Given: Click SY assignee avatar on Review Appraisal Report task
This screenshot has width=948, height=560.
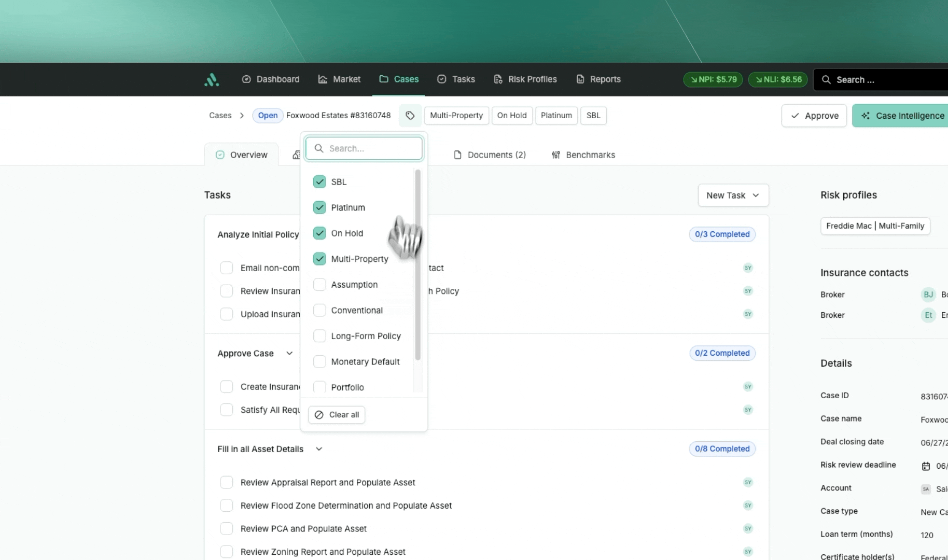Looking at the screenshot, I should (748, 482).
